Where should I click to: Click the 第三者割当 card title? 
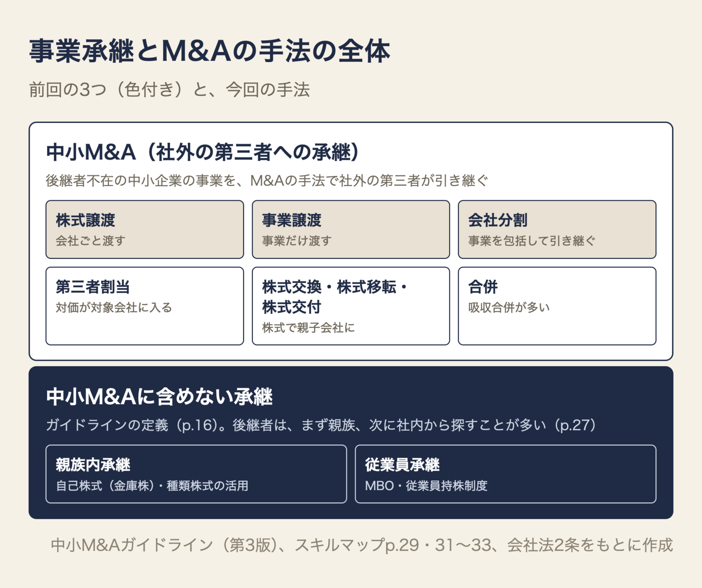click(x=93, y=287)
